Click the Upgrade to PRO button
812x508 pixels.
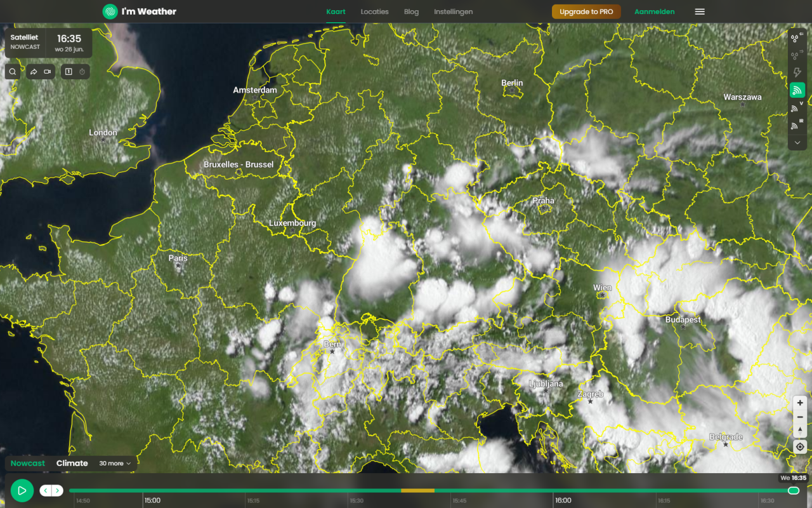click(586, 11)
